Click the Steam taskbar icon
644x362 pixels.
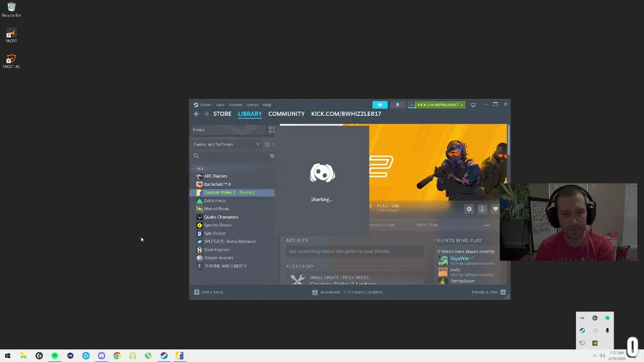tap(164, 356)
